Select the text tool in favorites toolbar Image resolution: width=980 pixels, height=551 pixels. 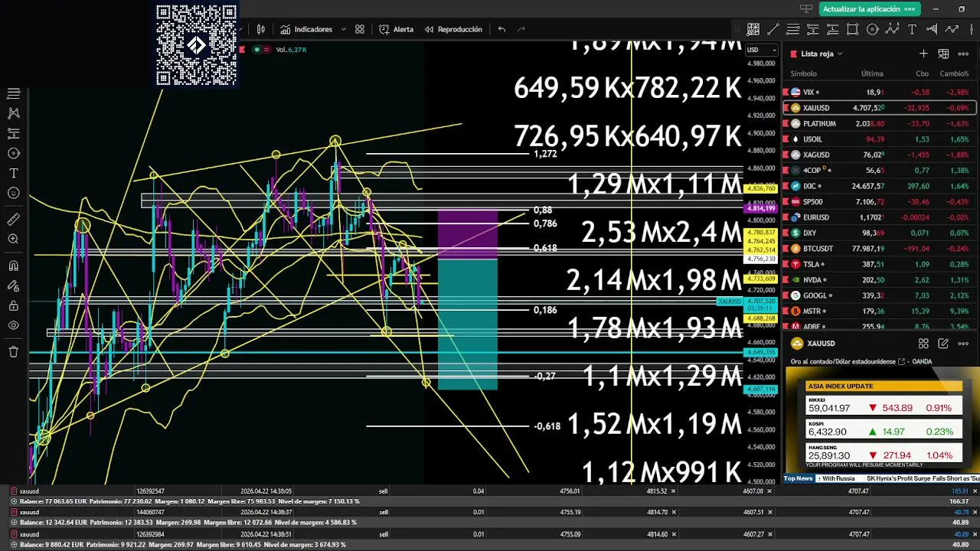[x=912, y=29]
